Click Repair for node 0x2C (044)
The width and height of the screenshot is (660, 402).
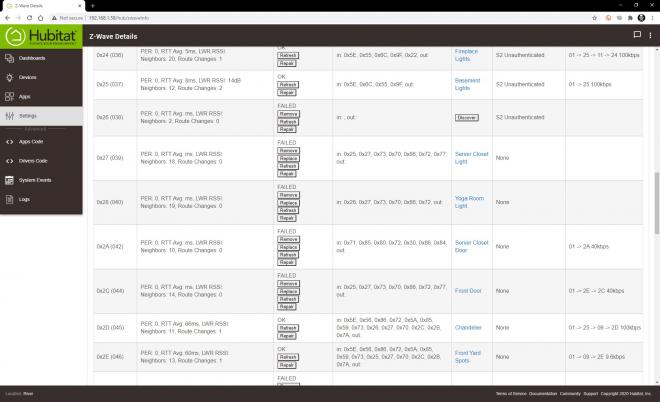pos(287,307)
